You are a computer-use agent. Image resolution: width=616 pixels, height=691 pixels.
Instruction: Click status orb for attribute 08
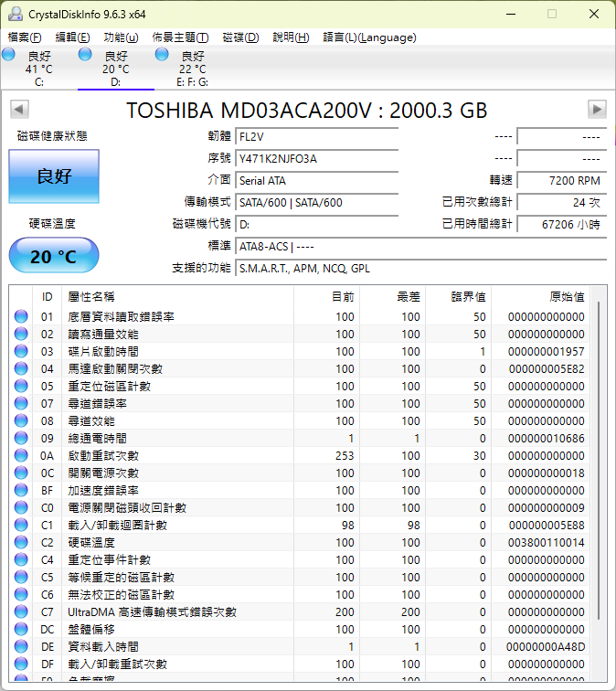point(21,420)
